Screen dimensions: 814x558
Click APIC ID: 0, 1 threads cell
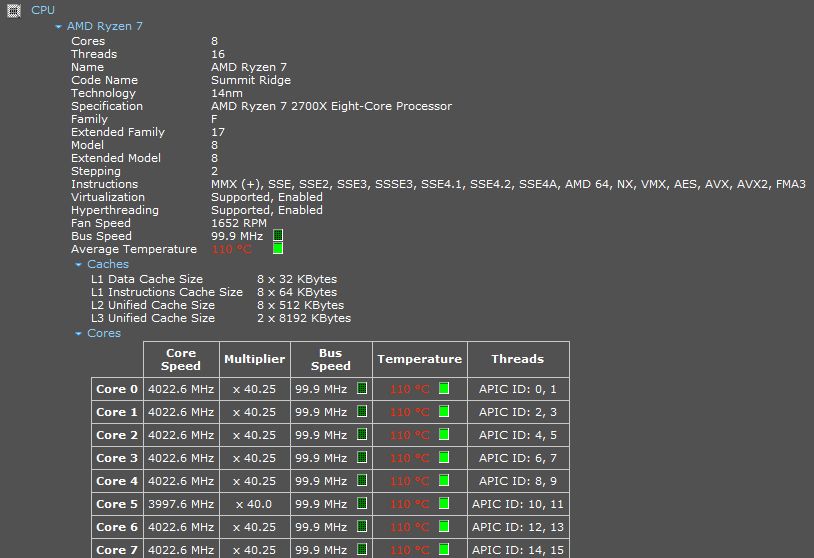pos(518,389)
